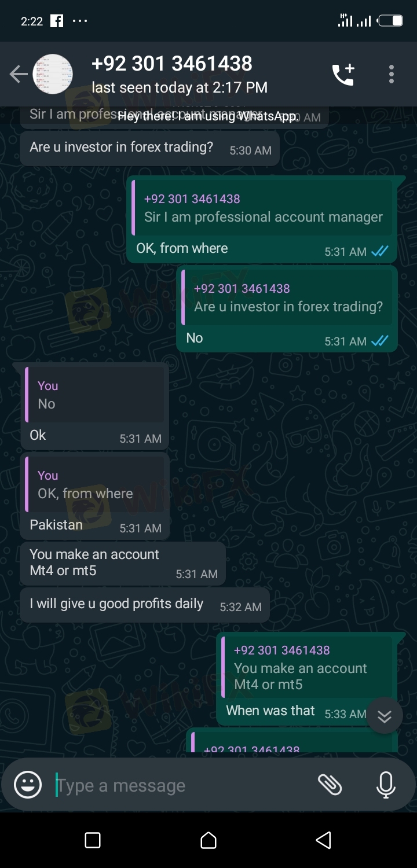Tap the microphone voice message icon
Viewport: 417px width, 868px height.
(x=385, y=785)
